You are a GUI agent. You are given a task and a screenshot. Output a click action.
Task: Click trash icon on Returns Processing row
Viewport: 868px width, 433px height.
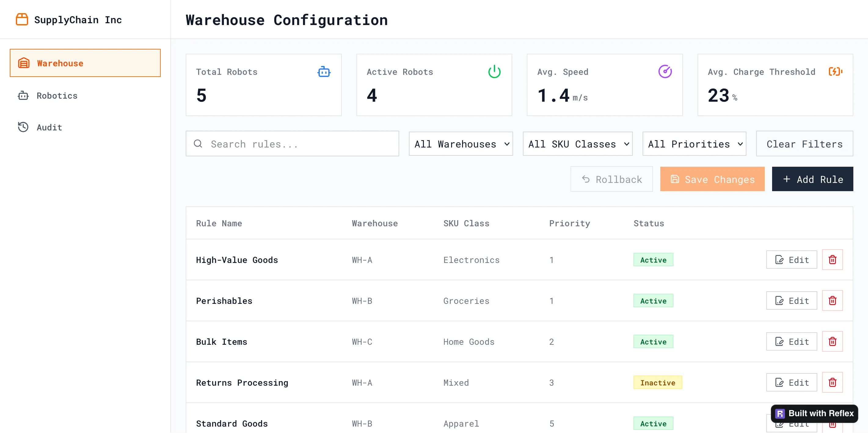pyautogui.click(x=832, y=382)
